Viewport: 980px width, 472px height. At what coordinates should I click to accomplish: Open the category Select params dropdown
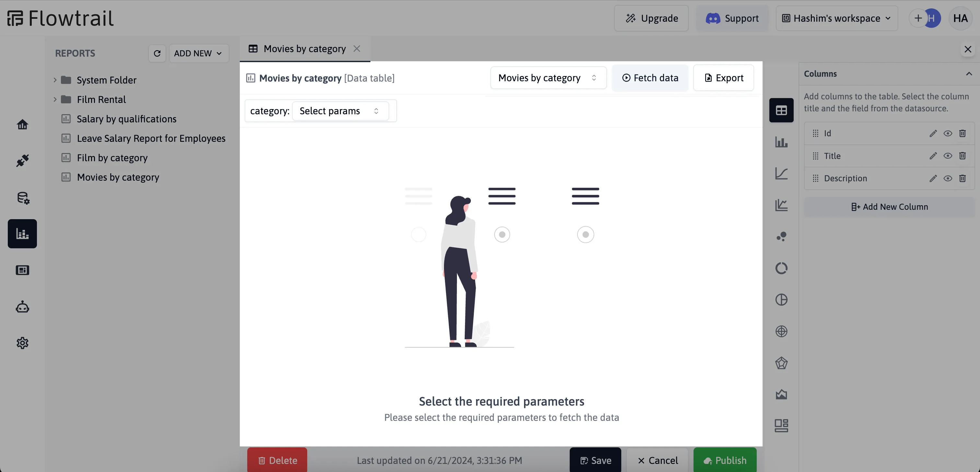(339, 110)
